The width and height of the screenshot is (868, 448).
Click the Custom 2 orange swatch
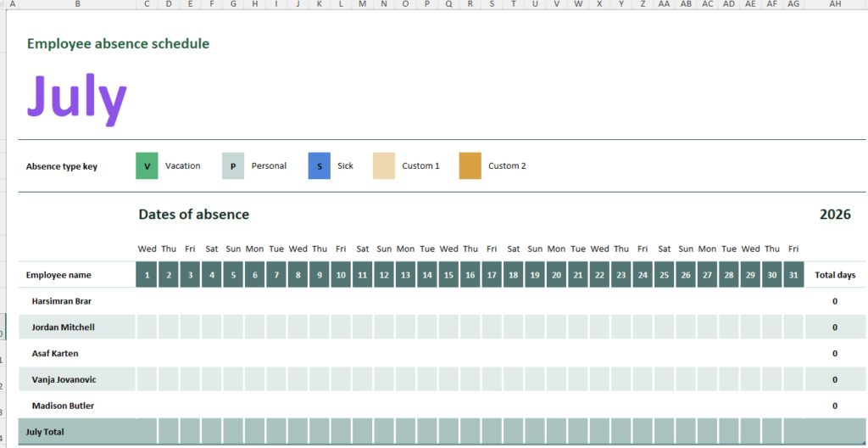tap(470, 165)
